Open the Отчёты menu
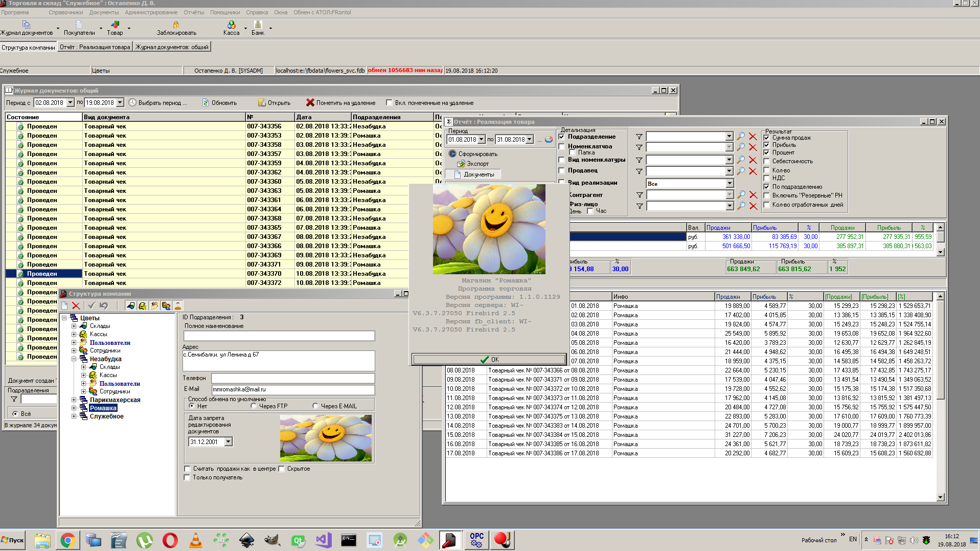 [x=193, y=12]
